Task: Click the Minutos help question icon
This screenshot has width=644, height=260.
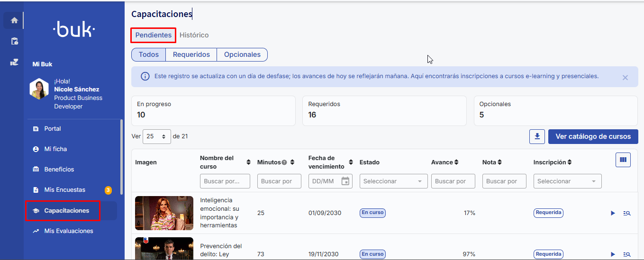Action: pyautogui.click(x=284, y=162)
